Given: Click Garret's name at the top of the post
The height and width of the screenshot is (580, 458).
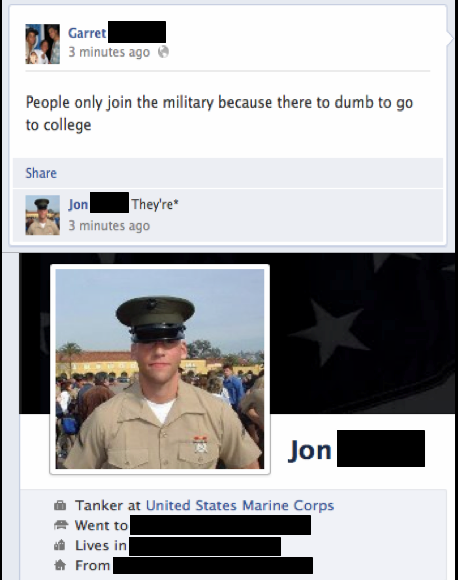Looking at the screenshot, I should click(87, 33).
